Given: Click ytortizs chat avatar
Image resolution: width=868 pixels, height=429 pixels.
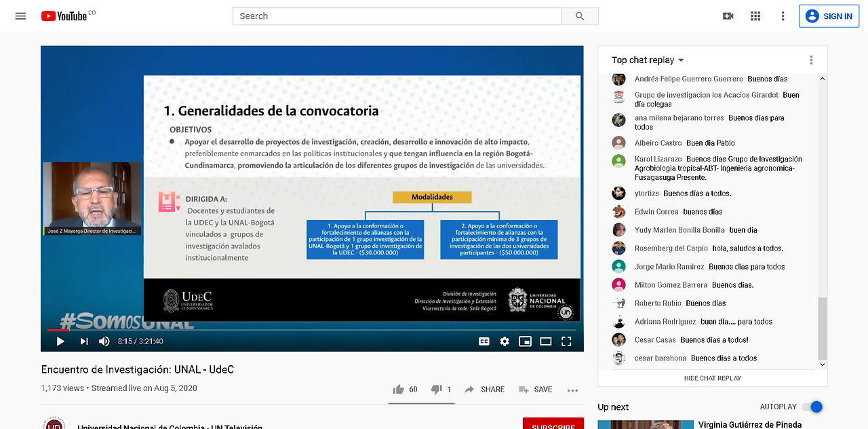Looking at the screenshot, I should click(618, 193).
